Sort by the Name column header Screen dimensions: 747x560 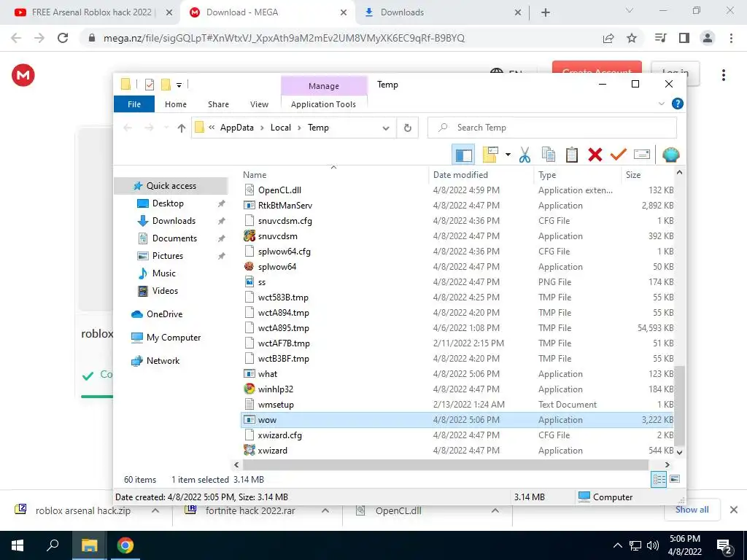pyautogui.click(x=333, y=175)
